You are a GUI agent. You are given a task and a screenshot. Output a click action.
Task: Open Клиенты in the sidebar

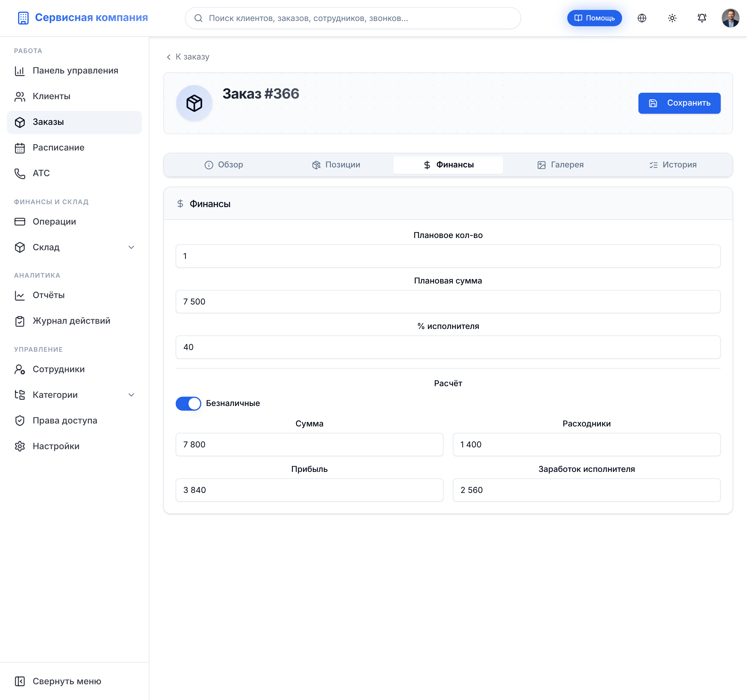point(74,97)
